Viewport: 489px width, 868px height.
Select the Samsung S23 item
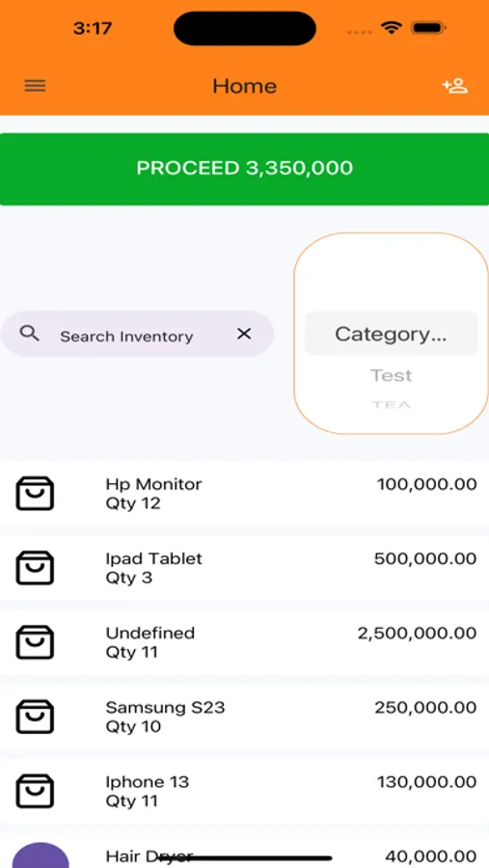pos(244,717)
